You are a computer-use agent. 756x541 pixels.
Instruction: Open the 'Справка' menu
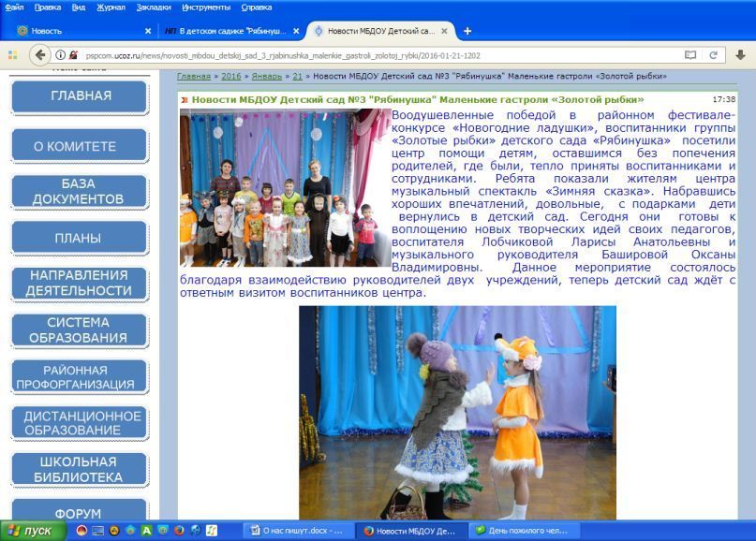(256, 7)
